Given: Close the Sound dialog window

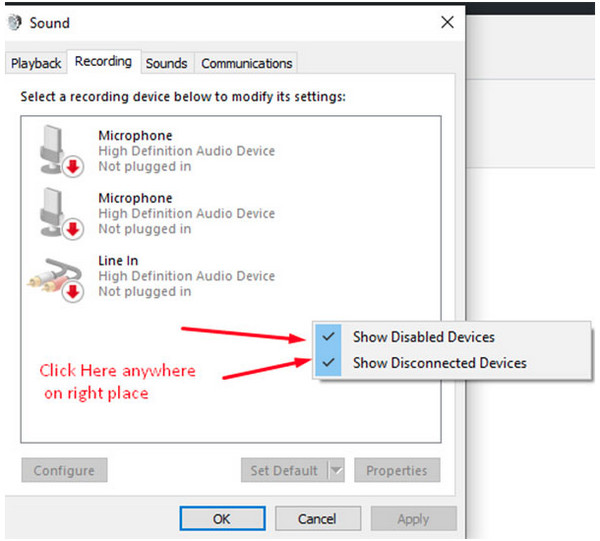Looking at the screenshot, I should click(447, 22).
